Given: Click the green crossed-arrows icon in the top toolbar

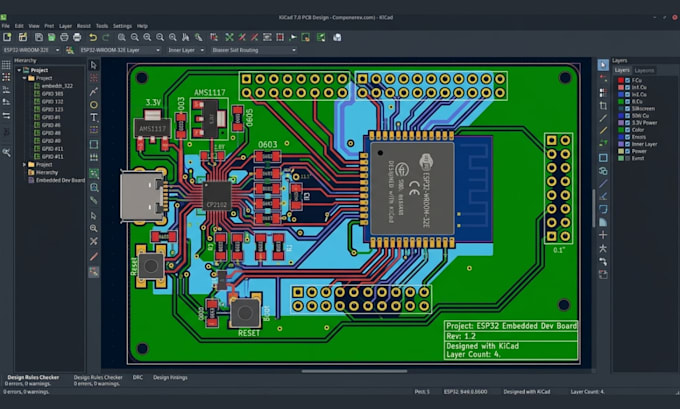Looking at the screenshot, I should click(x=229, y=37).
